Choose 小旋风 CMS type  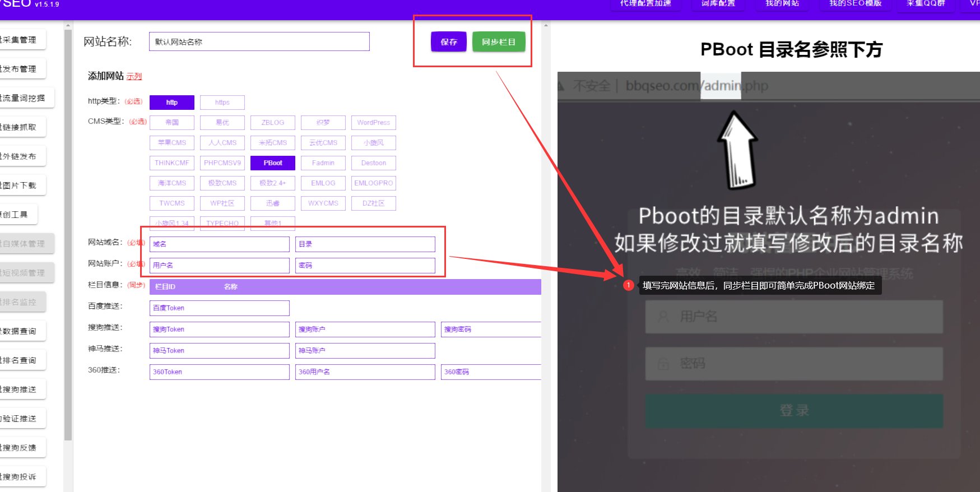coord(374,143)
